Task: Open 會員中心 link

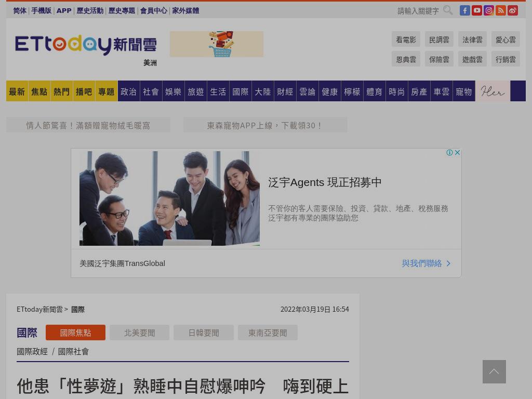Action: tap(154, 11)
